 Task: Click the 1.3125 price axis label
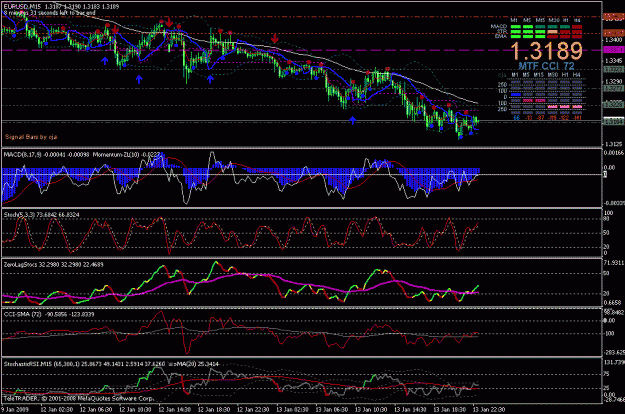[613, 144]
